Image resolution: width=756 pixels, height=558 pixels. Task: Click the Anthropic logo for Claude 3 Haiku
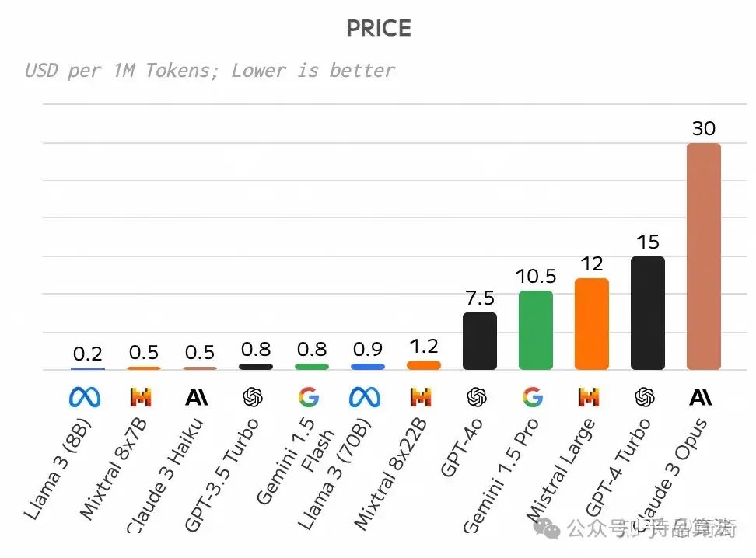click(x=197, y=398)
